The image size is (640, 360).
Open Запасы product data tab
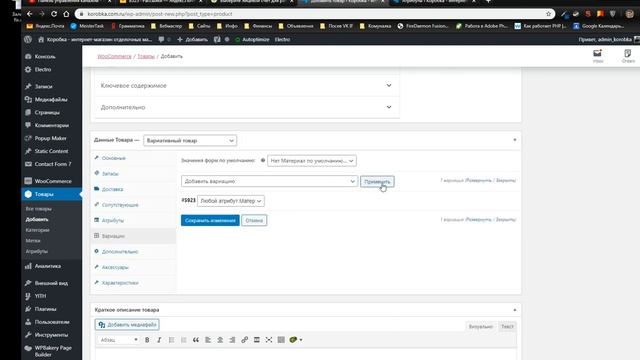(x=110, y=173)
